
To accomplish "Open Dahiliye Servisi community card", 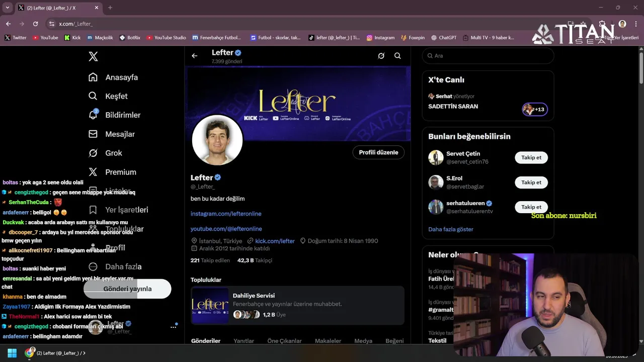I will coord(297,305).
